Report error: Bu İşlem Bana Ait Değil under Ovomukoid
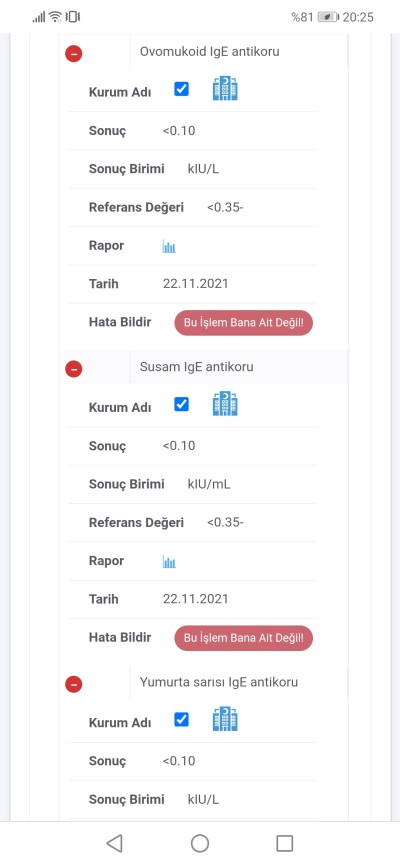 coord(244,323)
